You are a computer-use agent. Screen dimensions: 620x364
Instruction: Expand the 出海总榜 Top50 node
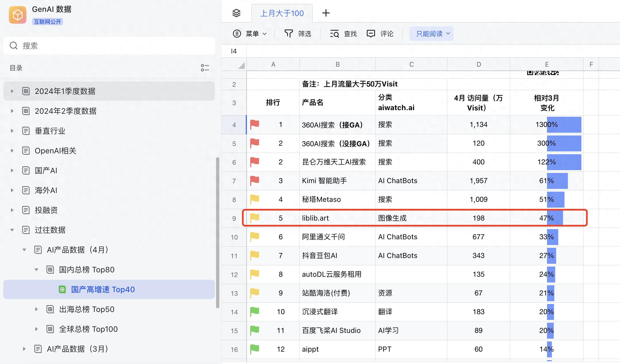click(36, 309)
